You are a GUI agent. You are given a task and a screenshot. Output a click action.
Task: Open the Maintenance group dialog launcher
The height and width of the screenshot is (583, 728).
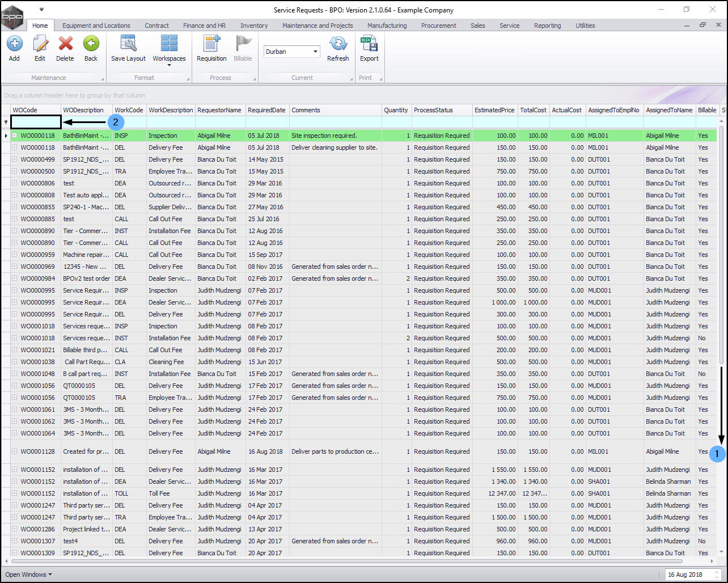[x=103, y=79]
